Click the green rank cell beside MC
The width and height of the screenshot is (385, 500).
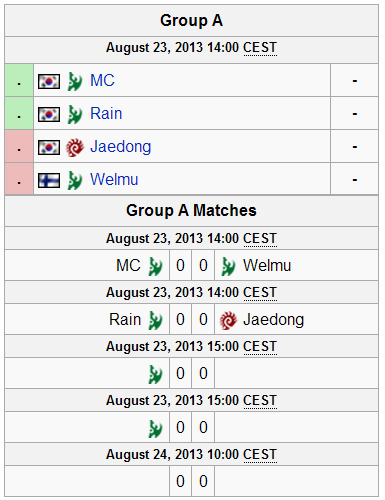[19, 80]
